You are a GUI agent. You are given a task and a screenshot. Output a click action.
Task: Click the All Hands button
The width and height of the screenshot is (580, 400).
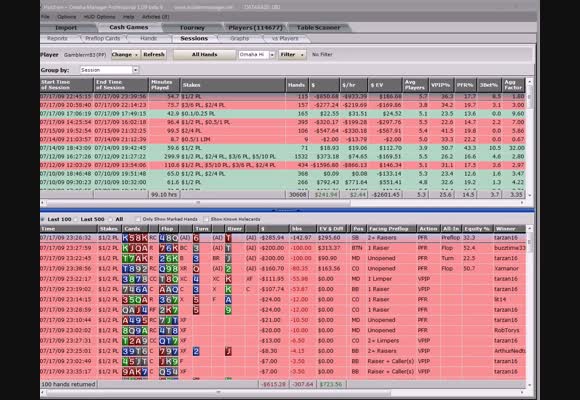pos(205,55)
